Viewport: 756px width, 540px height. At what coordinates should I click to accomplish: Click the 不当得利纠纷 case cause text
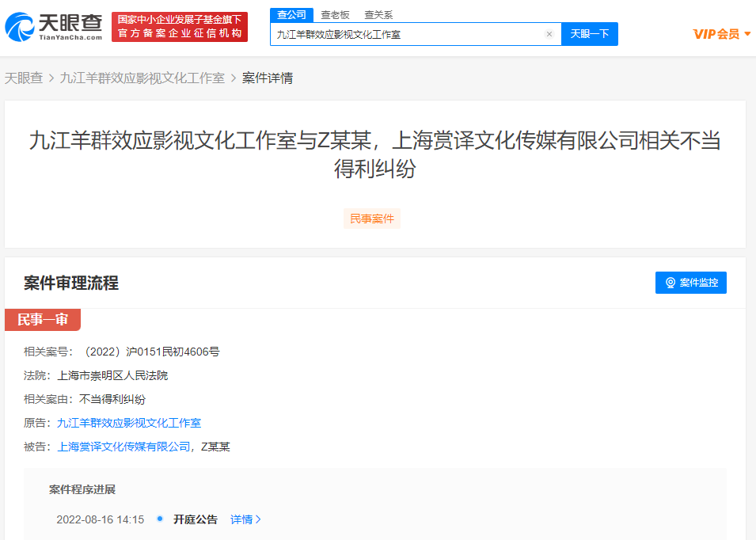tap(112, 399)
